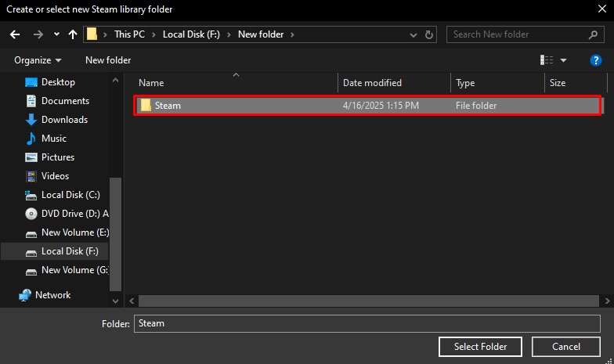Click the navigation pane scroll-down arrow
Screen dimensions: 614x364
pos(116,301)
